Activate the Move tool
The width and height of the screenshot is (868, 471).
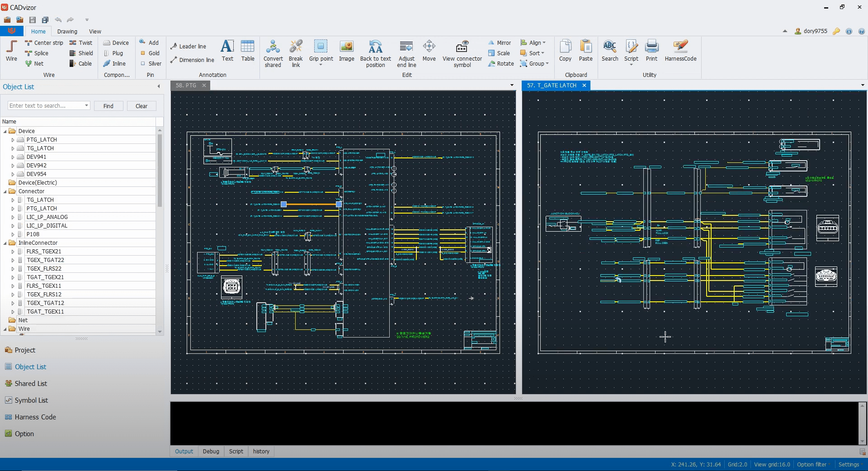(429, 51)
